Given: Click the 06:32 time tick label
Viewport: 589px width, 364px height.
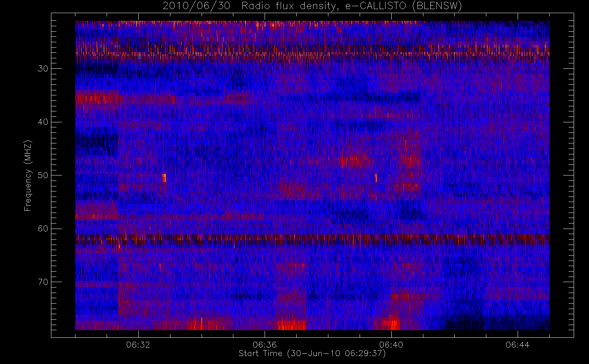Looking at the screenshot, I should [138, 345].
